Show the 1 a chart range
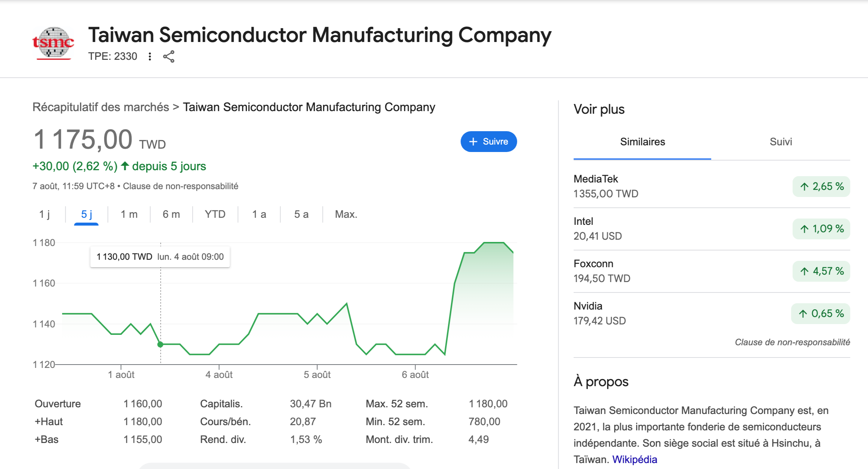868x469 pixels. click(259, 214)
